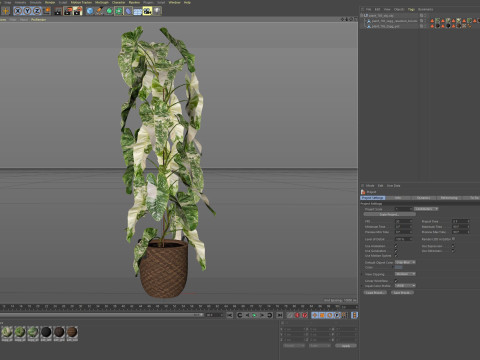Click the Render View clapperboard icon
480x360 pixels.
click(58, 11)
